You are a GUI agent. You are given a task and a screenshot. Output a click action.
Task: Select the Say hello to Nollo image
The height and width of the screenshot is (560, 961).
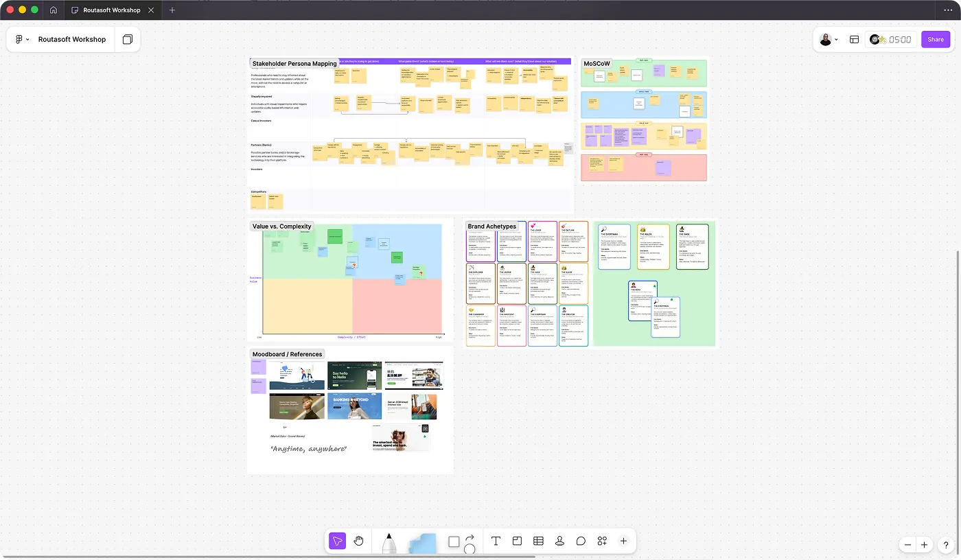click(354, 375)
